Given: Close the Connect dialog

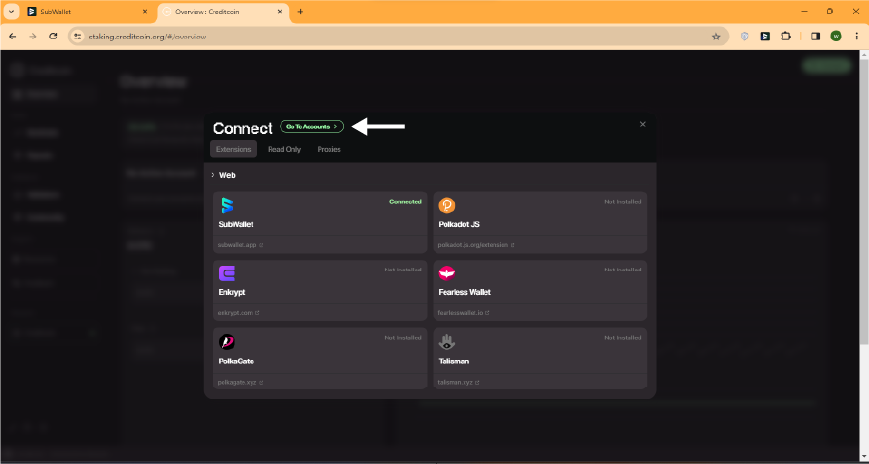Looking at the screenshot, I should pos(643,124).
